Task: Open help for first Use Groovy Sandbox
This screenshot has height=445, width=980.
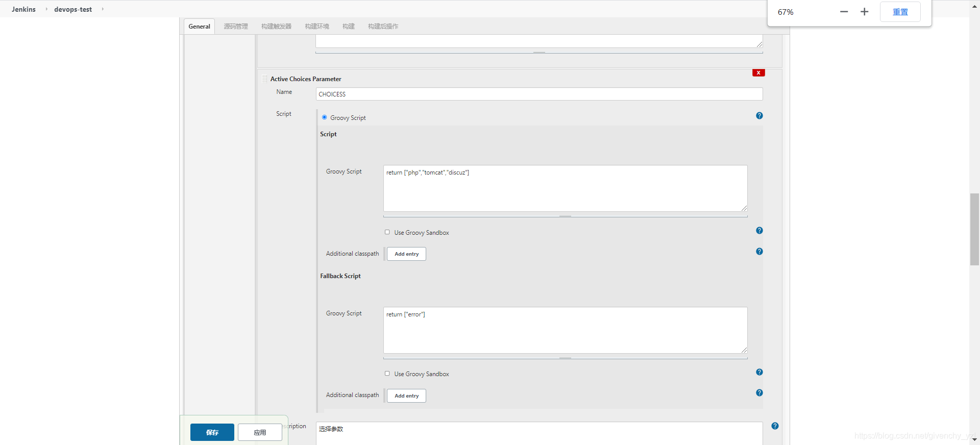Action: point(759,231)
